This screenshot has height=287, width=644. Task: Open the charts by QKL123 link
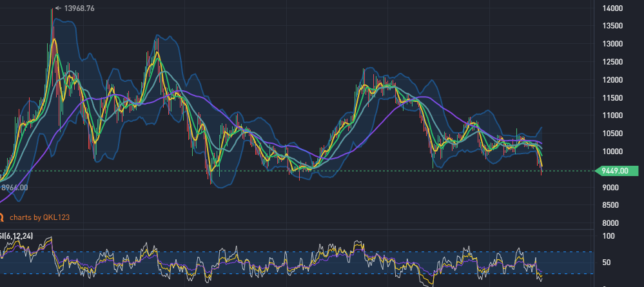(40, 217)
